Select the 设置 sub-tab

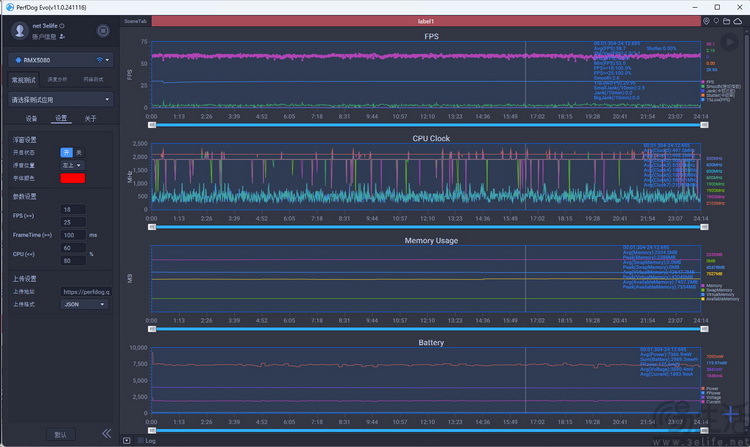[x=61, y=118]
